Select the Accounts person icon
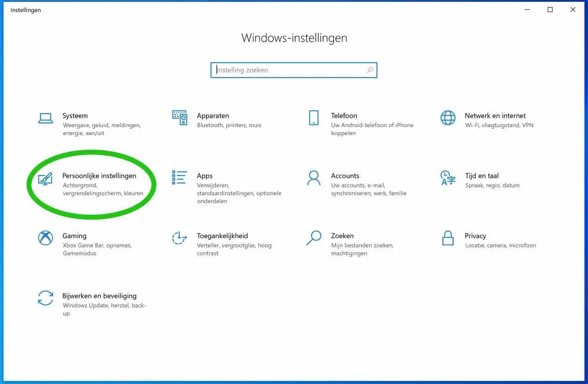Viewport: 588px width, 384px height. pos(314,178)
